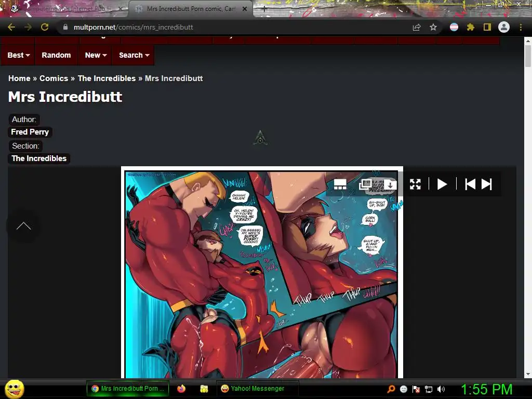532x399 pixels.
Task: Open the folder icon in taskbar
Action: point(204,389)
